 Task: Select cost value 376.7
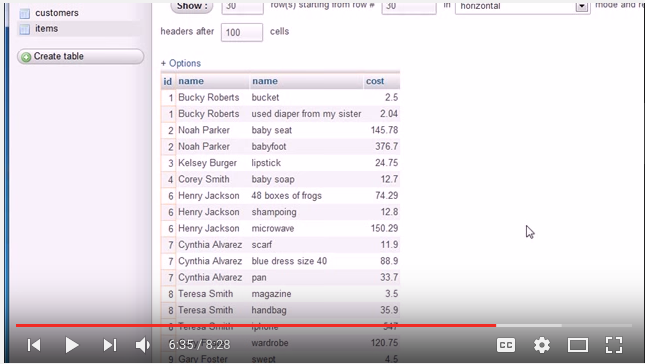click(x=386, y=146)
